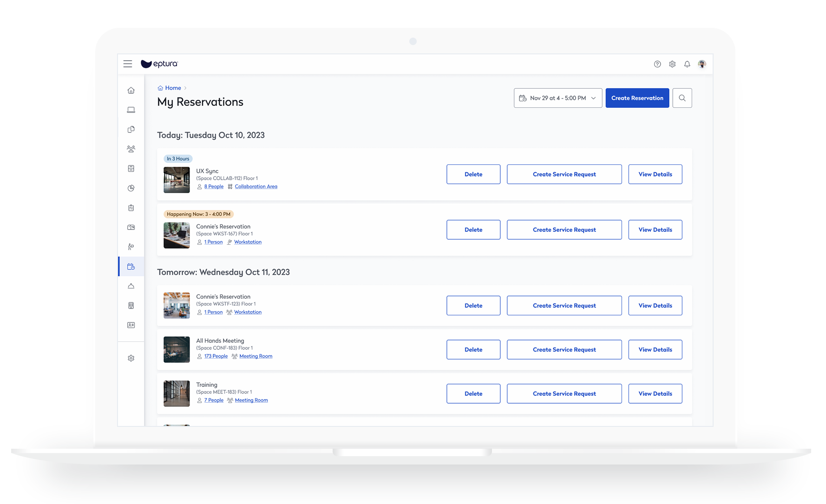Open the notifications bell icon
The width and height of the screenshot is (826, 504).
(x=687, y=64)
